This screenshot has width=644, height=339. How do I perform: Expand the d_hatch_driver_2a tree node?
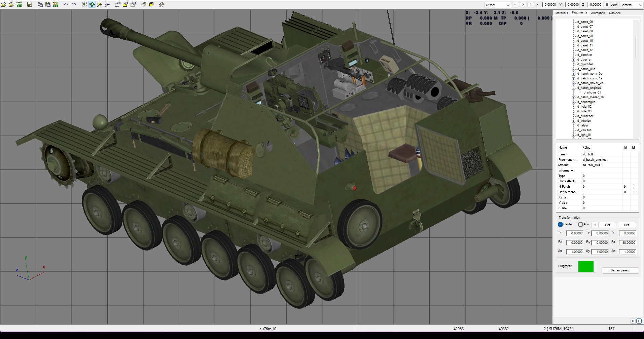[x=573, y=83]
